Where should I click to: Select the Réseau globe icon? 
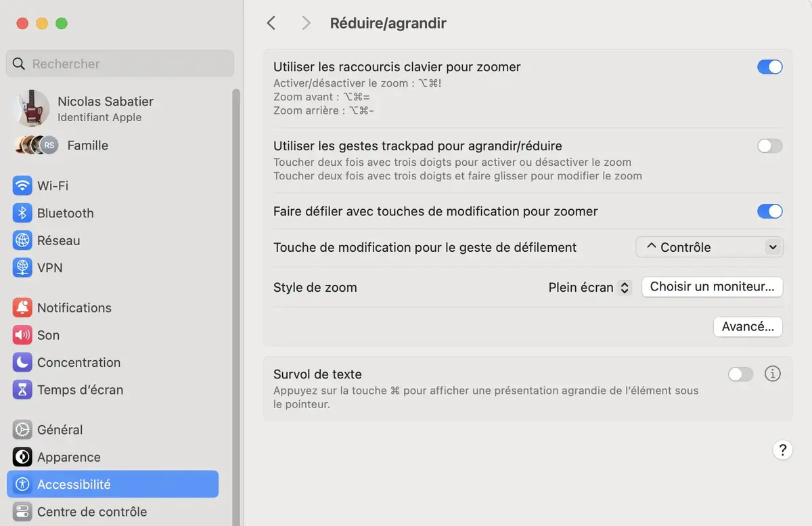22,240
